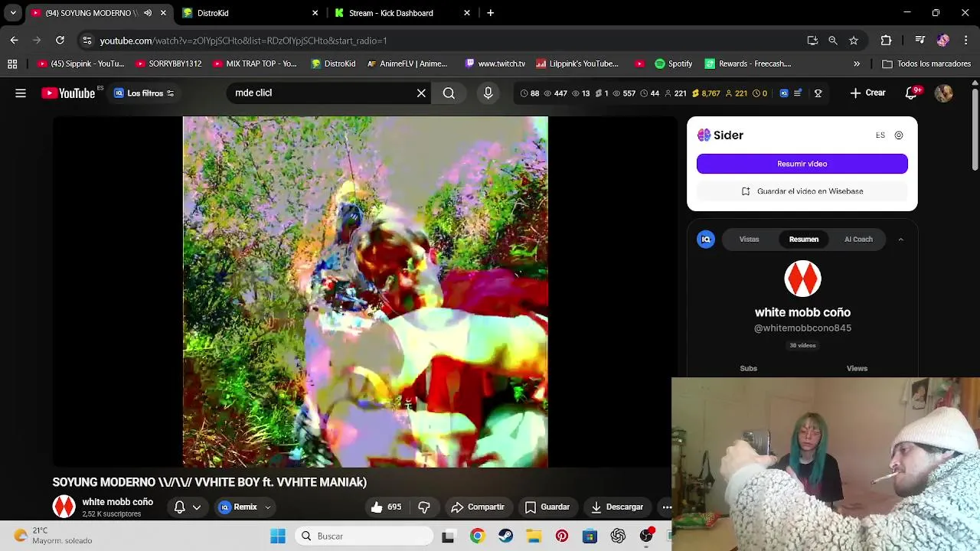Image resolution: width=980 pixels, height=551 pixels.
Task: Open the YouTube notifications bell
Action: click(911, 93)
